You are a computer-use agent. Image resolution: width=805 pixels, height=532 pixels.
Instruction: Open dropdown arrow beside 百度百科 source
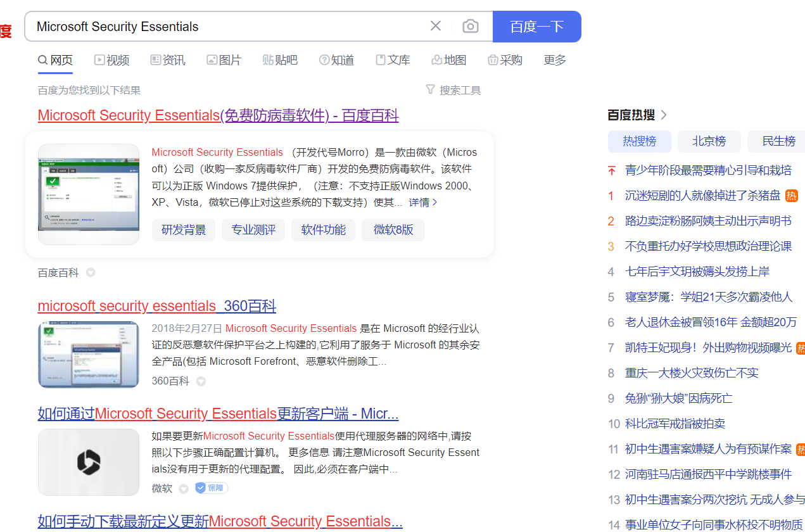[91, 273]
